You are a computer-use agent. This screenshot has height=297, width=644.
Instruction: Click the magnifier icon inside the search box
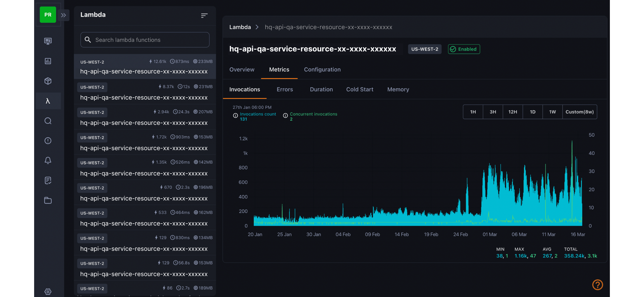tap(88, 40)
